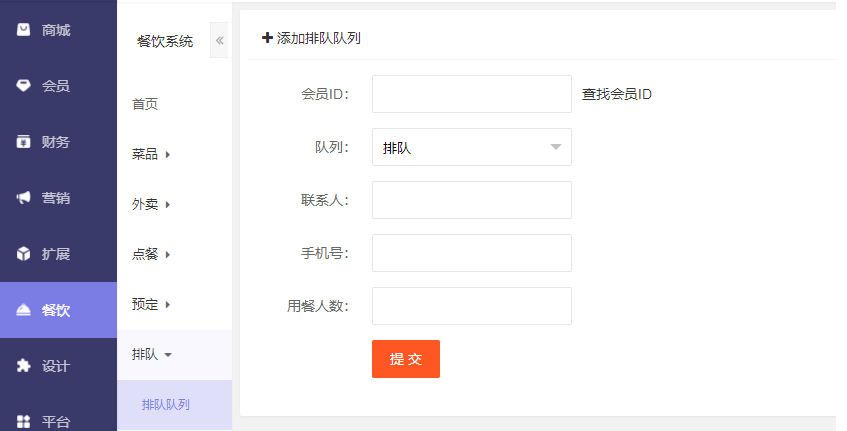
Task: Click the 财务 finance icon
Action: tap(24, 142)
